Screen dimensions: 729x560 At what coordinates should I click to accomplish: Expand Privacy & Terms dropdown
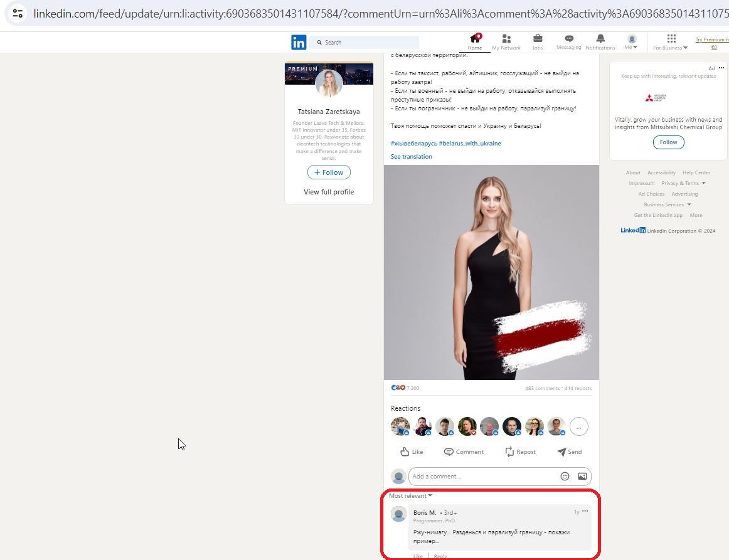click(x=683, y=183)
